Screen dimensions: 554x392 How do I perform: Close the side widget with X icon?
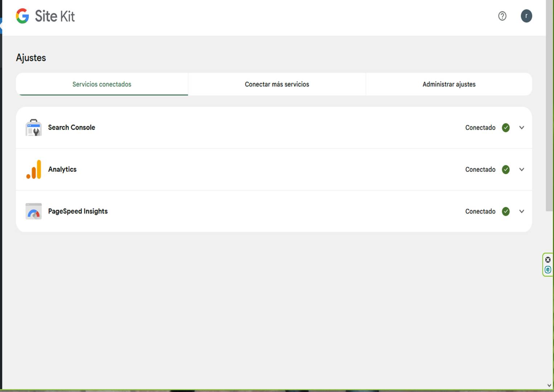coord(548,260)
